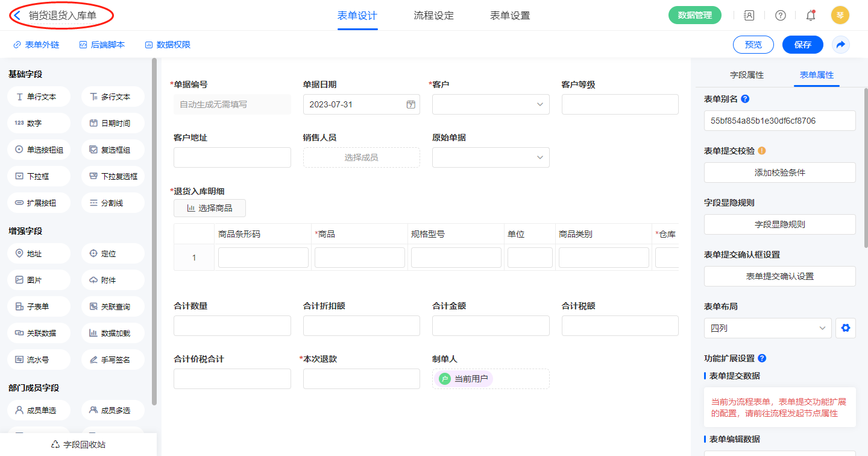Select the 复选框组 field component

113,150
